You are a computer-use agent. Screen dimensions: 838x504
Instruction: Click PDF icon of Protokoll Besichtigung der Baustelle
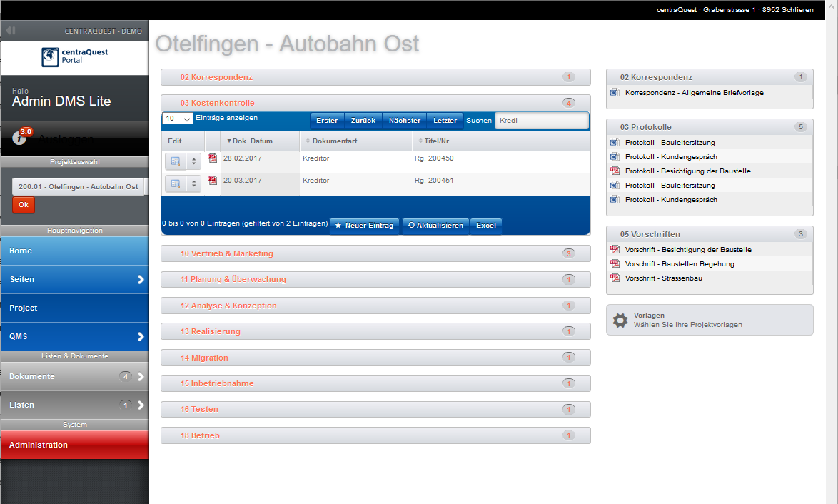[615, 171]
